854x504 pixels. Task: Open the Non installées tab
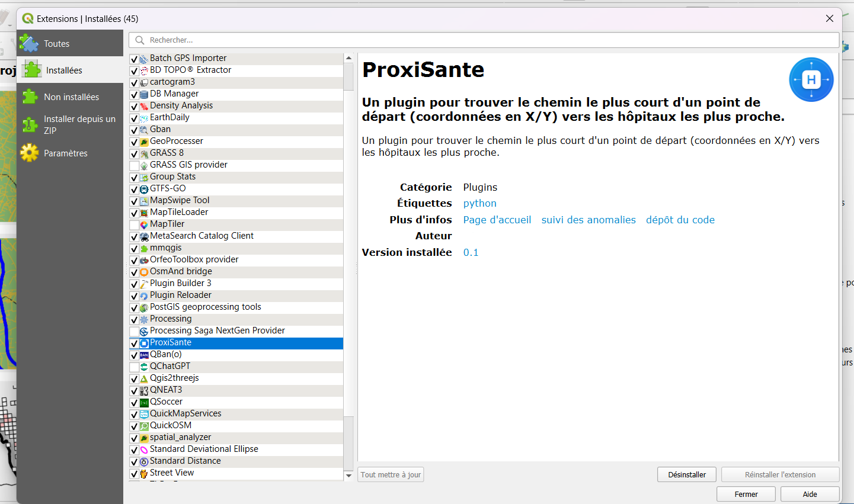coord(70,97)
